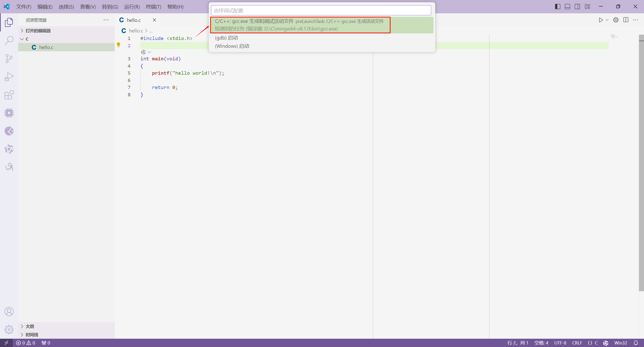Choose gcc.exe 生成和调试活动文件 configuration
644x347 pixels.
322,25
